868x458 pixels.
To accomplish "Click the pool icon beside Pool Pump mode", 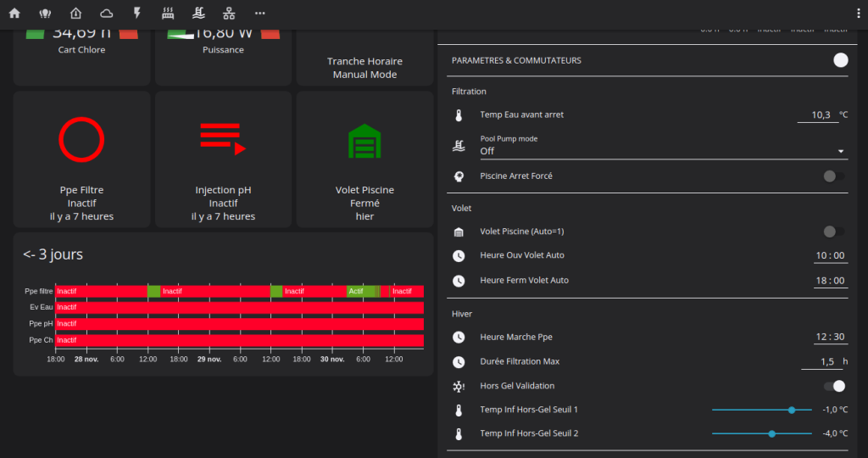I will [x=459, y=146].
